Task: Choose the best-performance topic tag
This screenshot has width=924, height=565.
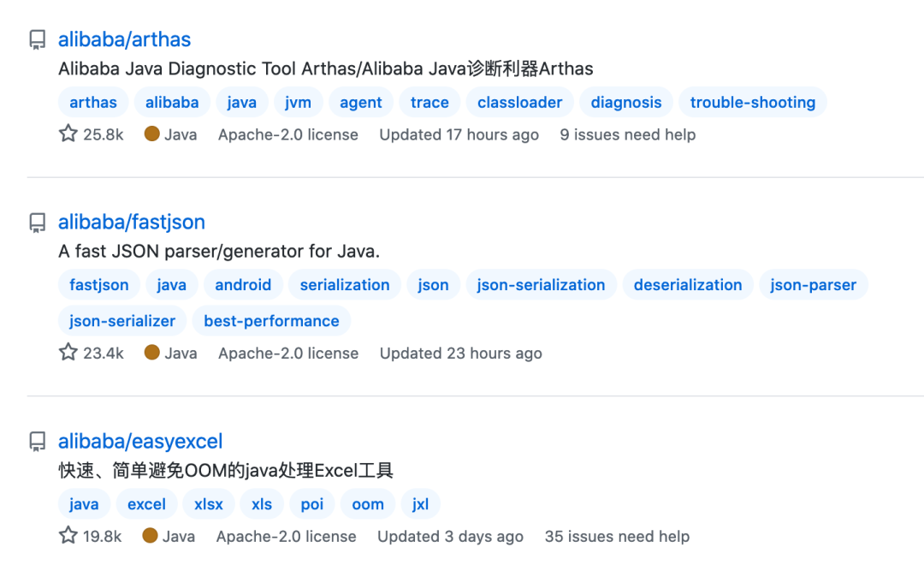Action: click(271, 321)
